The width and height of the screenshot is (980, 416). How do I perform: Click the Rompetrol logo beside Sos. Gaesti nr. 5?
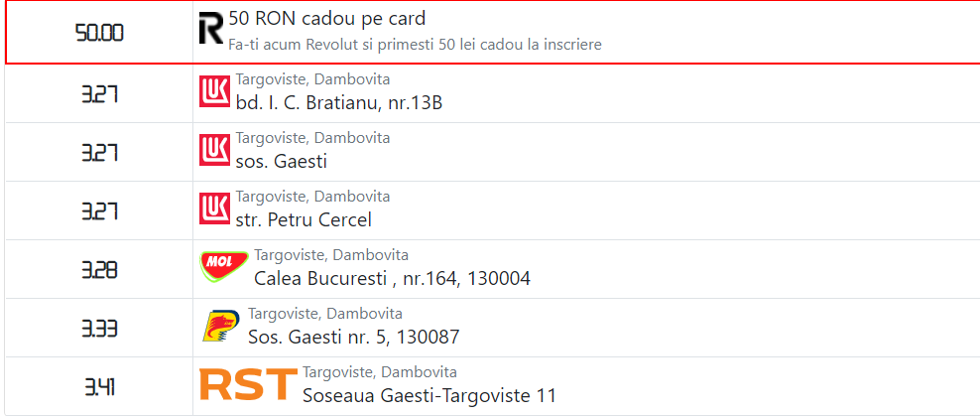click(x=221, y=326)
